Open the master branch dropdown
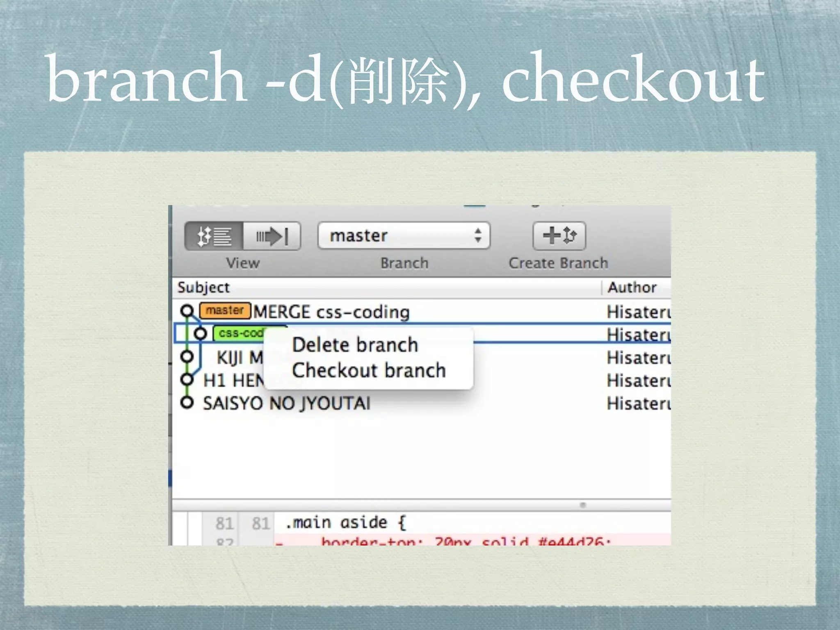 point(404,236)
